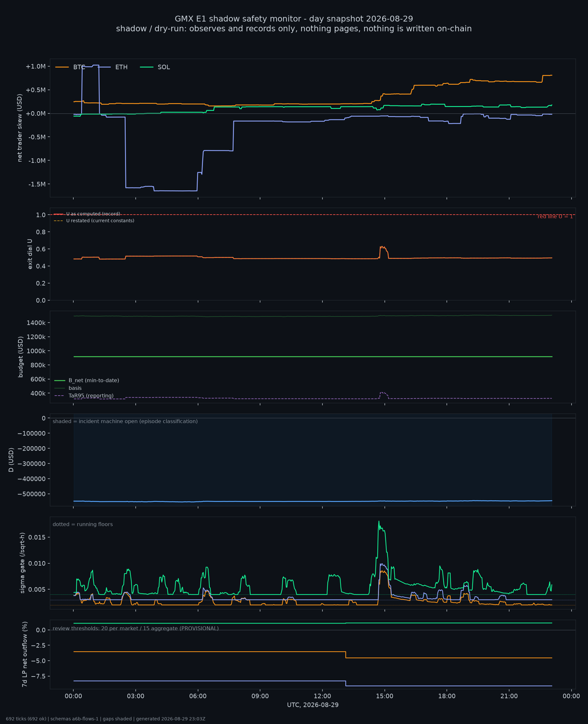
Task: Click the "400k" budget axis tick
Action: (38, 394)
